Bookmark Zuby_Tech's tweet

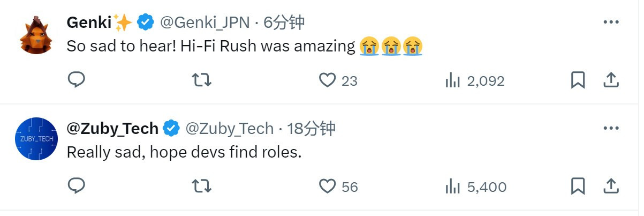578,186
